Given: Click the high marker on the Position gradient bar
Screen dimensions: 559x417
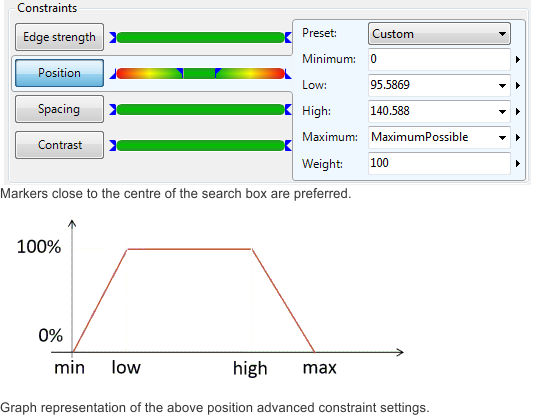Looking at the screenshot, I should tap(218, 73).
